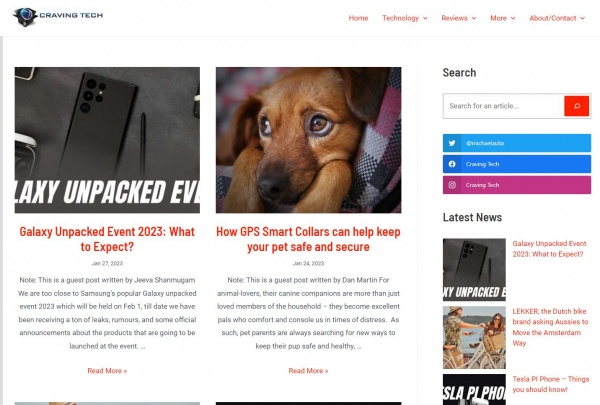
Task: Click the red search magnifier button
Action: pyautogui.click(x=576, y=106)
